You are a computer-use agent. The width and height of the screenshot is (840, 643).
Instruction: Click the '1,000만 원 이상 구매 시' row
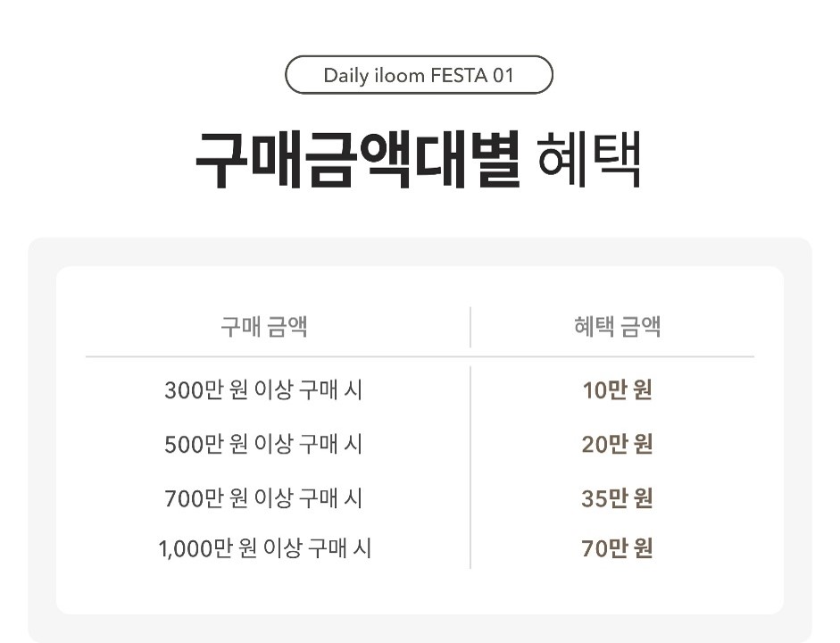point(265,547)
